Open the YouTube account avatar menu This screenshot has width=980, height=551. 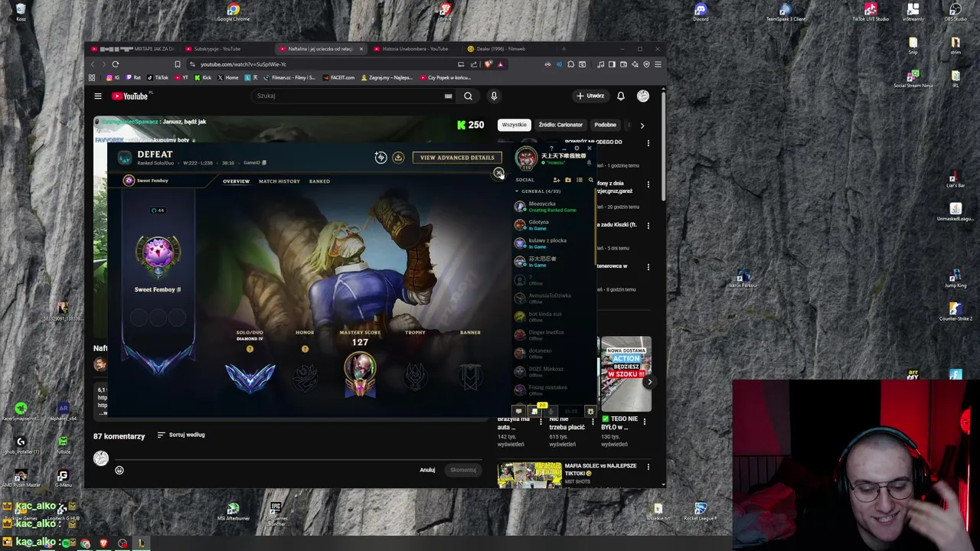643,96
